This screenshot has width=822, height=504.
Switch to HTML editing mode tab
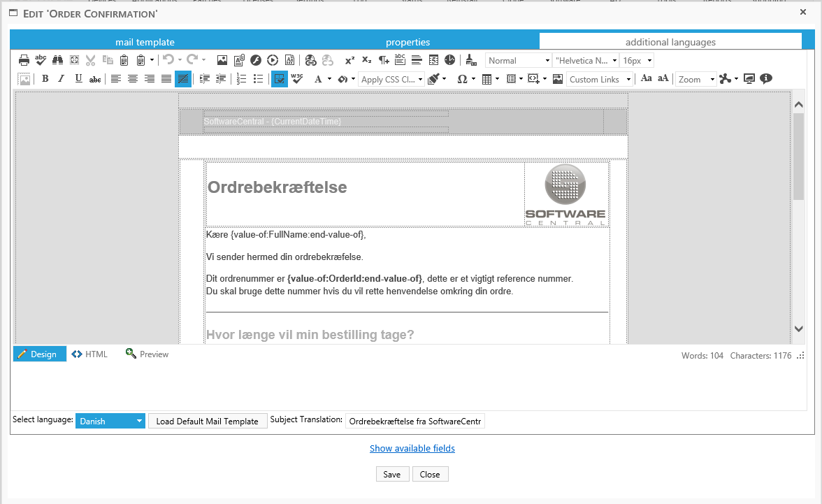tap(89, 354)
